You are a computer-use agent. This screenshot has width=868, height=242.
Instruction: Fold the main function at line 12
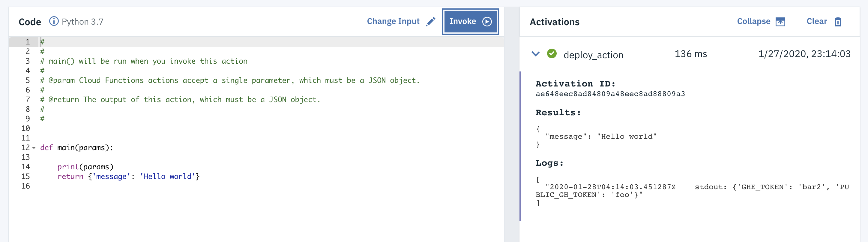(x=34, y=148)
